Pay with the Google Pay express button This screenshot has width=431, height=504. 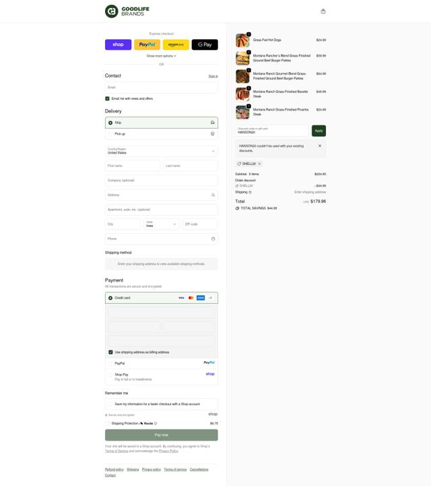tap(205, 44)
